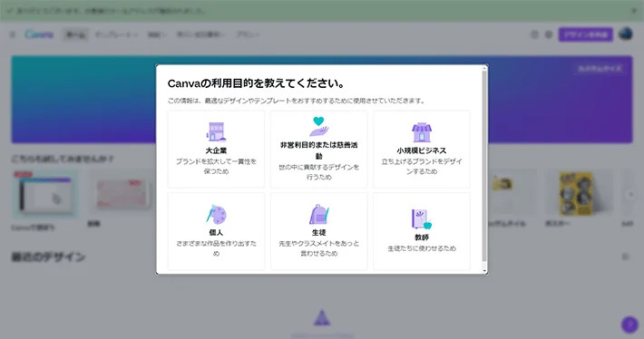Click the 生徒 card title
The width and height of the screenshot is (644, 339).
coord(318,232)
